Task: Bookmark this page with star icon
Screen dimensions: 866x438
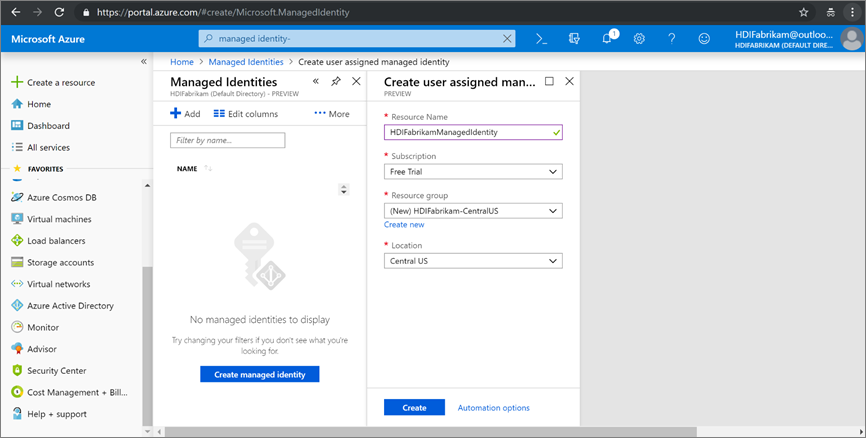Action: 803,12
